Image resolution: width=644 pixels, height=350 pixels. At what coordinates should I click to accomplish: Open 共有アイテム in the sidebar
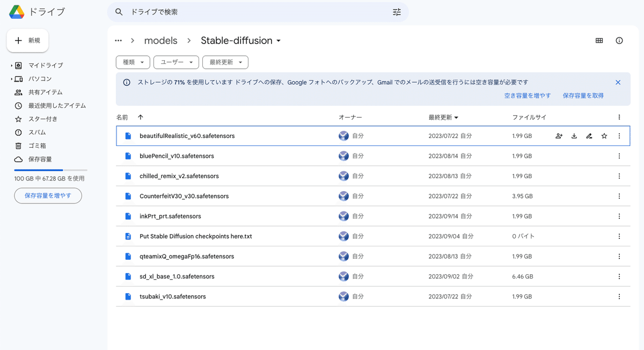click(x=46, y=92)
